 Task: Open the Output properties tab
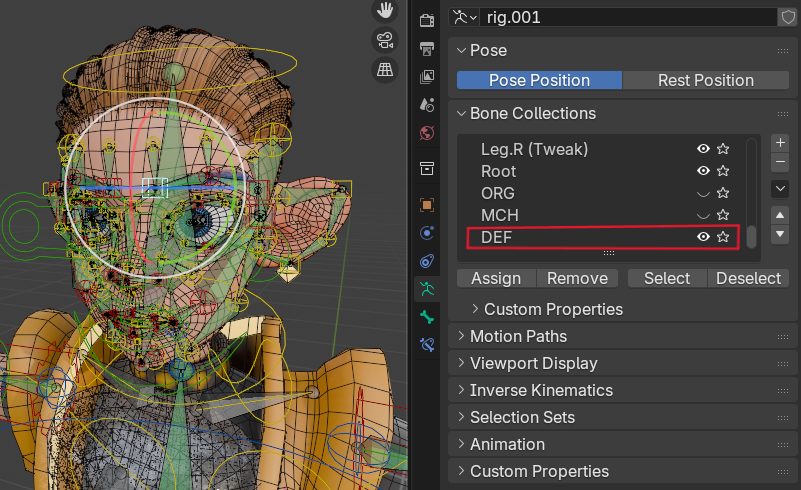(x=427, y=48)
